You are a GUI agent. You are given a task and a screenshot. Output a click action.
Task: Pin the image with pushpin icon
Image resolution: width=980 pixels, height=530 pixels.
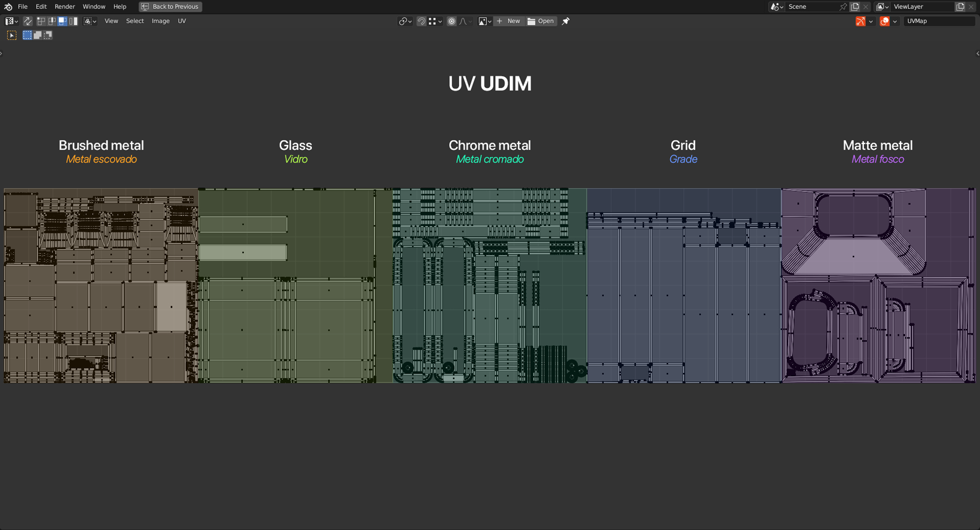click(566, 21)
